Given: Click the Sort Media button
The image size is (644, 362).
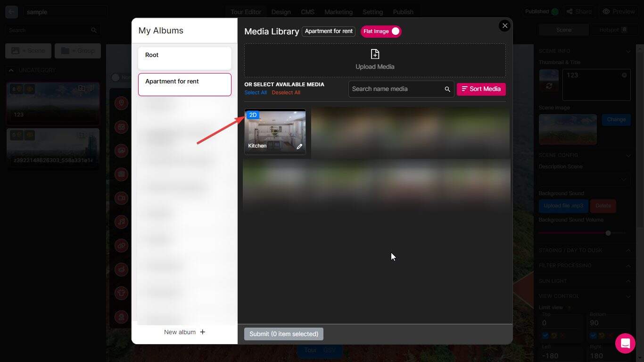Looking at the screenshot, I should tap(481, 89).
